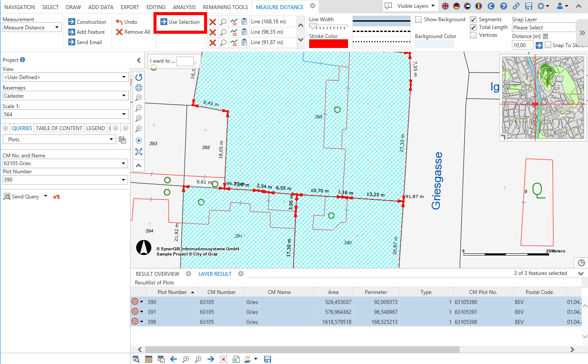Open the table view icon below results
The image size is (588, 364).
[x=148, y=359]
